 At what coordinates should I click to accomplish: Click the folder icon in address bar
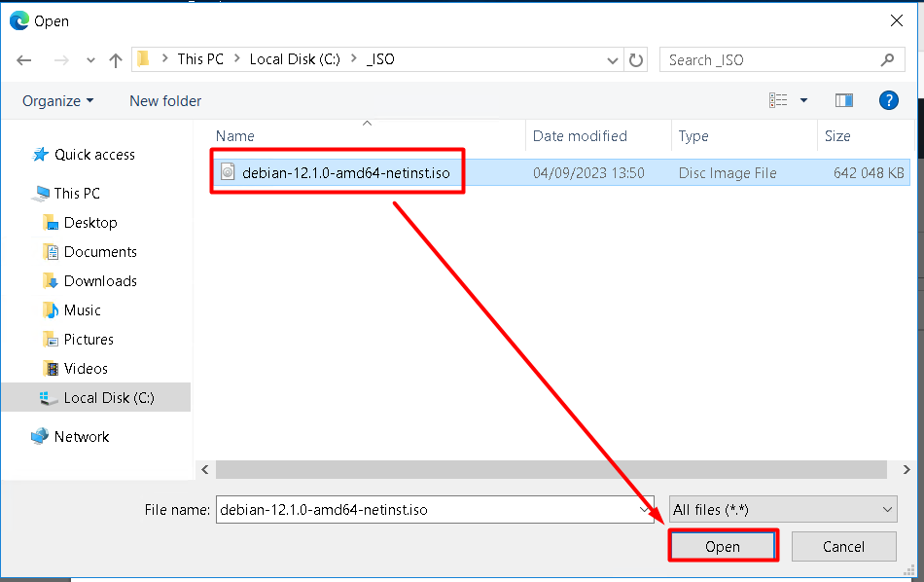pos(143,59)
